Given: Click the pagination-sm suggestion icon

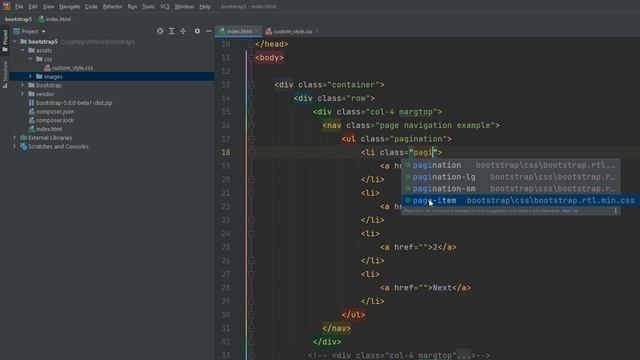Looking at the screenshot, I should click(407, 189).
